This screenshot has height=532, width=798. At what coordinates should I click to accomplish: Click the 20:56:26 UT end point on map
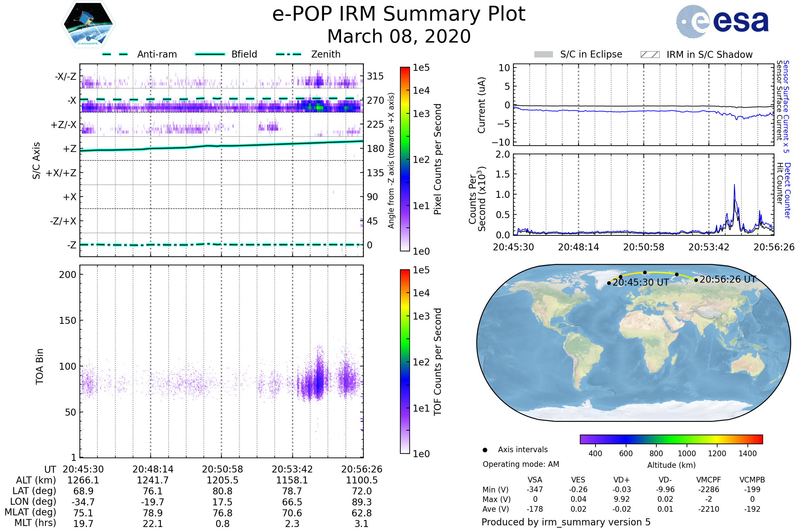click(696, 280)
